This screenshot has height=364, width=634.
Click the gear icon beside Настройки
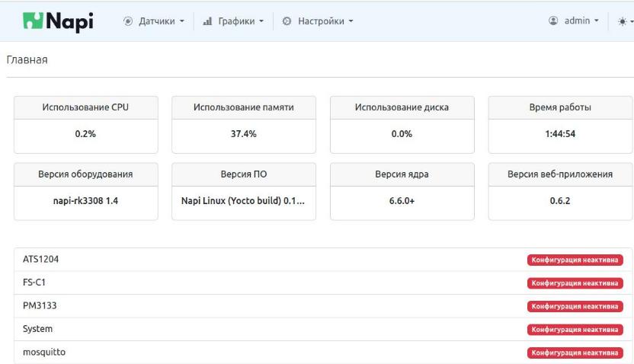tap(287, 21)
